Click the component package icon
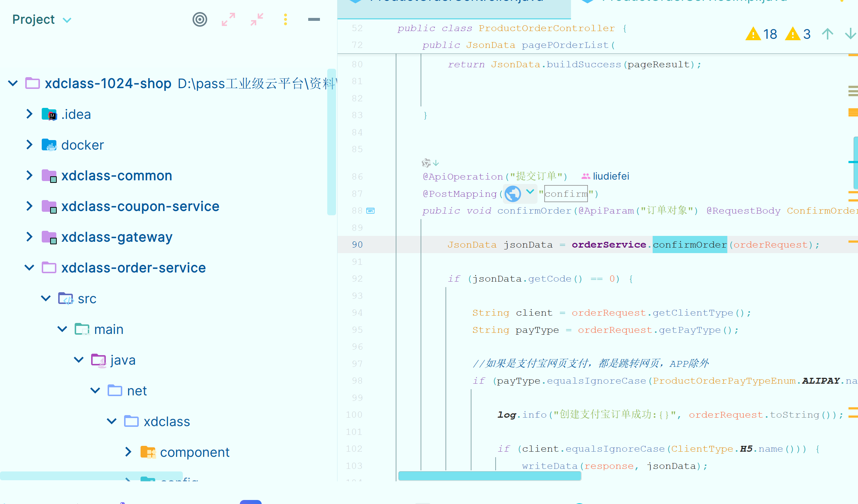 point(148,452)
